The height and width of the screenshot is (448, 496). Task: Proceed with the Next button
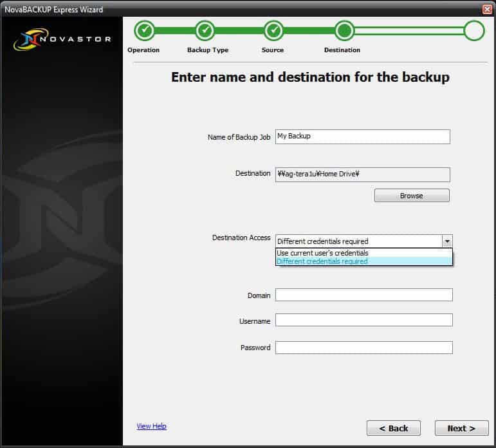[x=461, y=428]
